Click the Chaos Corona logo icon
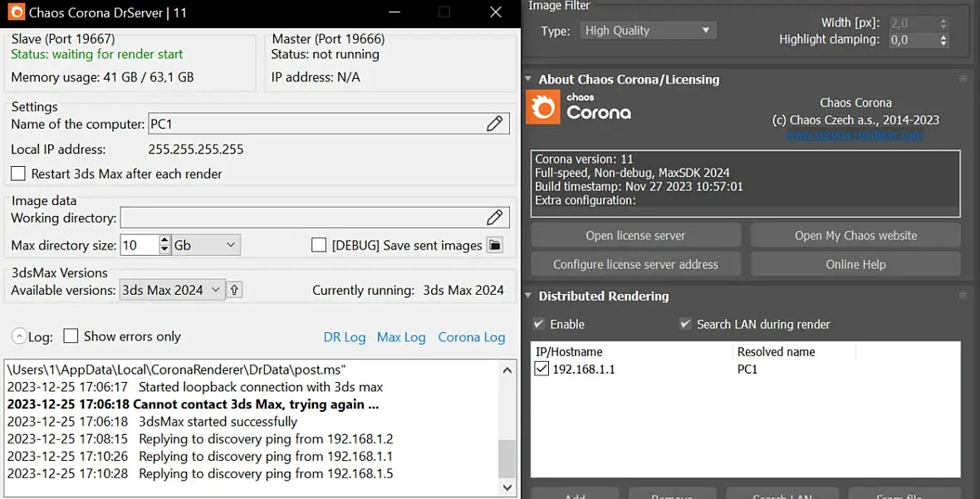The width and height of the screenshot is (980, 499). (544, 107)
